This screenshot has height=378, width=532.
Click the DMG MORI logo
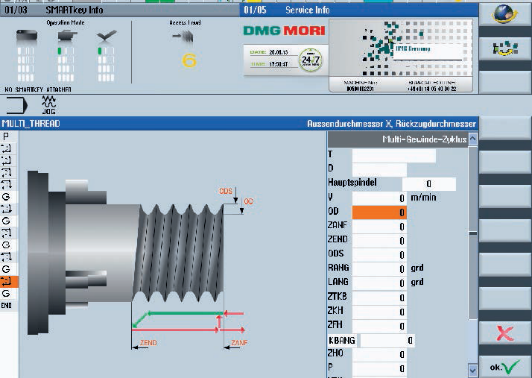coord(284,31)
